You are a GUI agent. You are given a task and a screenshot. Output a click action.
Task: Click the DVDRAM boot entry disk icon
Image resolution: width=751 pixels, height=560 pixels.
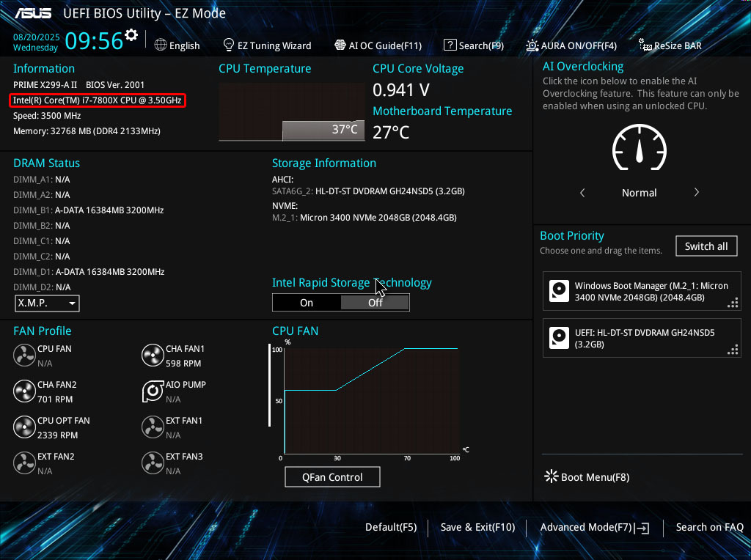[559, 338]
